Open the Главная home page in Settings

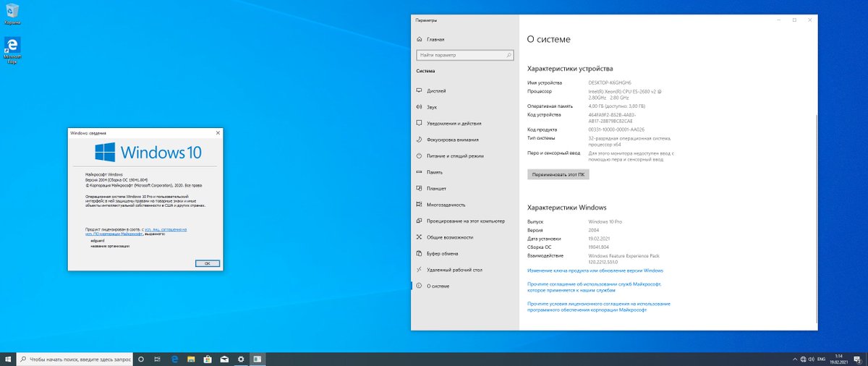pos(435,39)
